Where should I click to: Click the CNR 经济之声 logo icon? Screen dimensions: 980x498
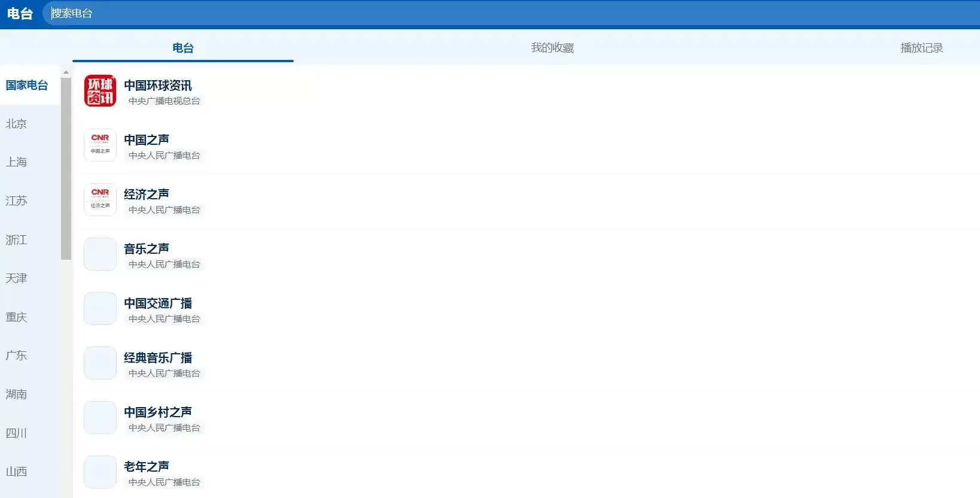point(100,200)
